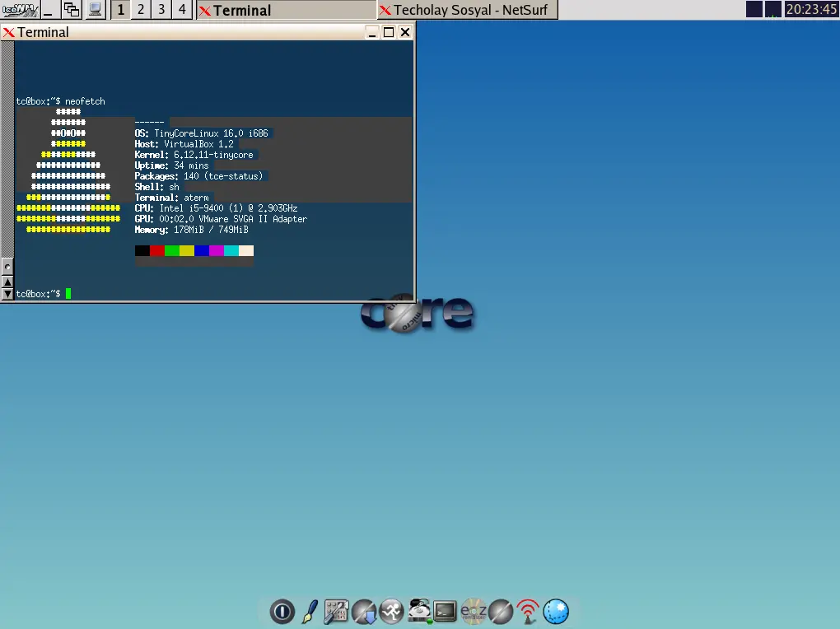
Task: Close the Terminal window
Action: 405,33
